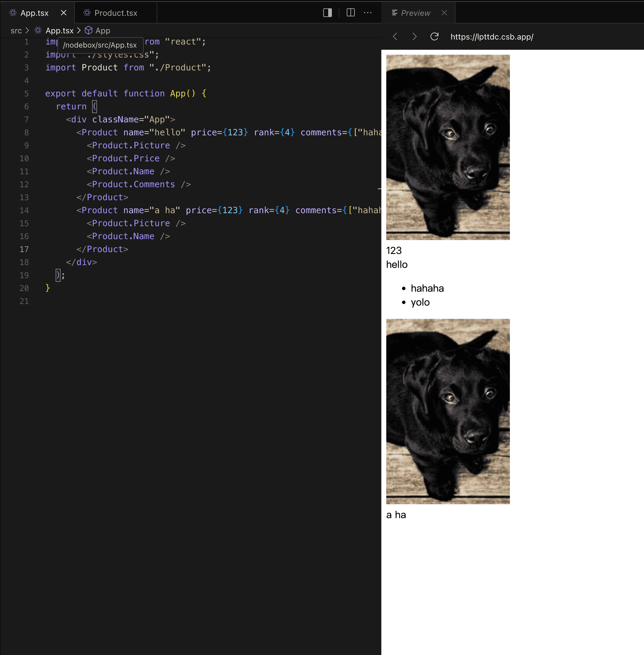Click the 'yolo' comment bullet
644x655 pixels.
(x=420, y=302)
